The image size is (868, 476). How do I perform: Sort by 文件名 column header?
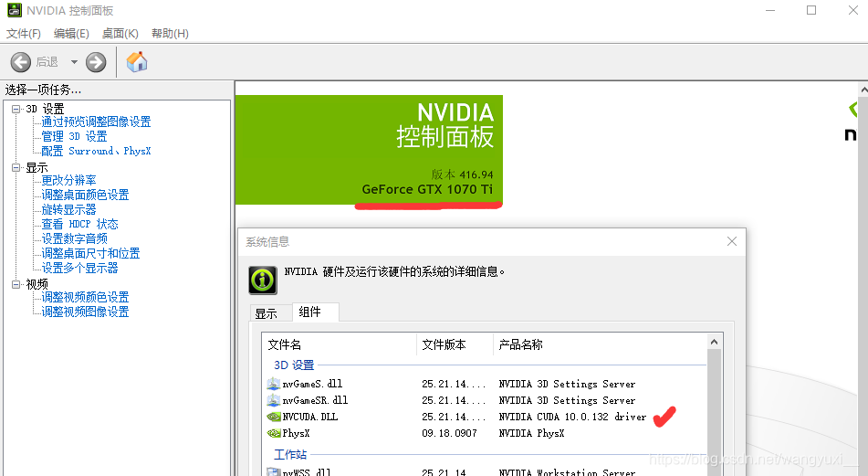tap(340, 344)
